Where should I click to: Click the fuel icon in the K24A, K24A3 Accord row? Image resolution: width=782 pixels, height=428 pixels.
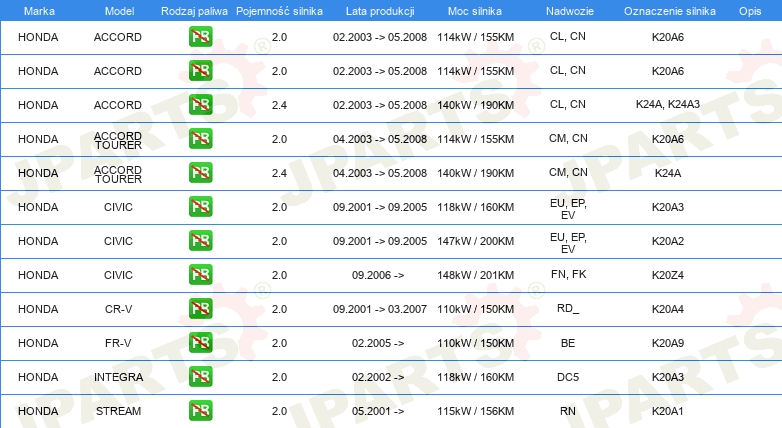[x=200, y=105]
